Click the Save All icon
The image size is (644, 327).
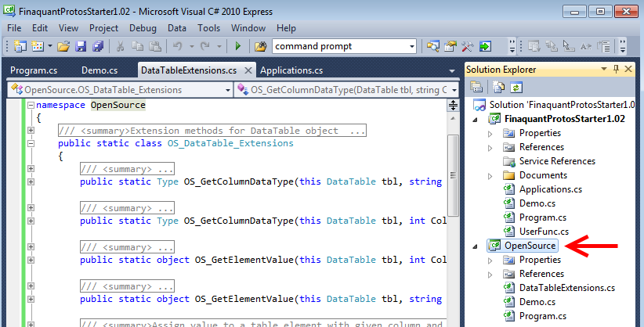coord(98,46)
